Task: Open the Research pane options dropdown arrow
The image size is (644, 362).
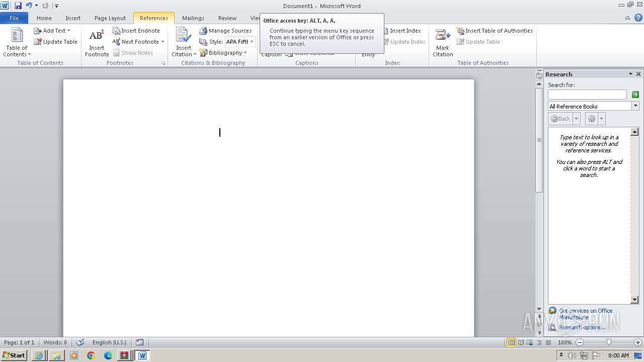Action: pyautogui.click(x=630, y=74)
